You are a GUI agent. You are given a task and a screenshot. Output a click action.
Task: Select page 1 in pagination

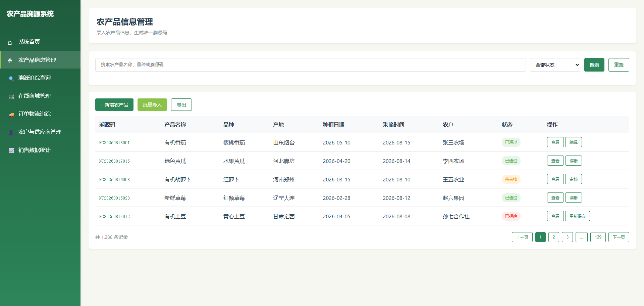click(540, 237)
